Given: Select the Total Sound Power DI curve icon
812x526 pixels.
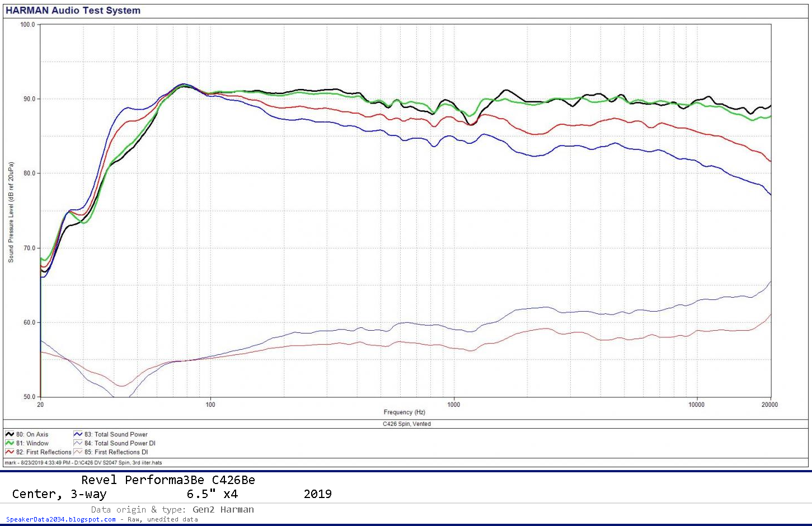Looking at the screenshot, I should coord(77,443).
